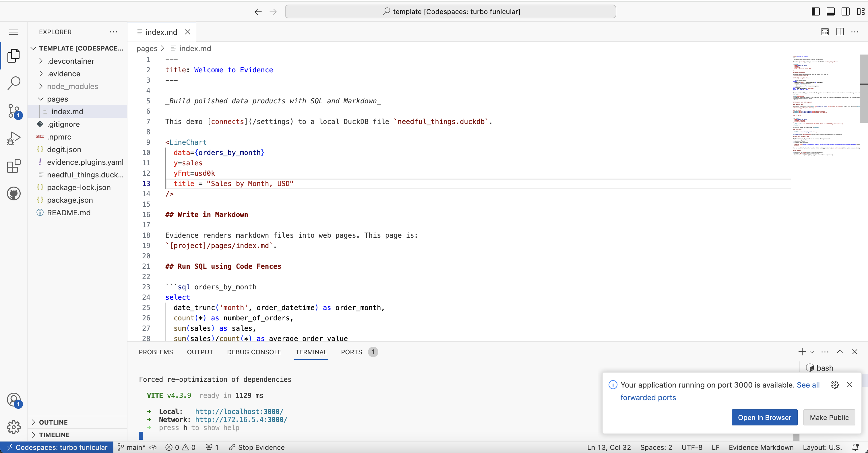
Task: Click the main* branch indicator
Action: pos(132,447)
